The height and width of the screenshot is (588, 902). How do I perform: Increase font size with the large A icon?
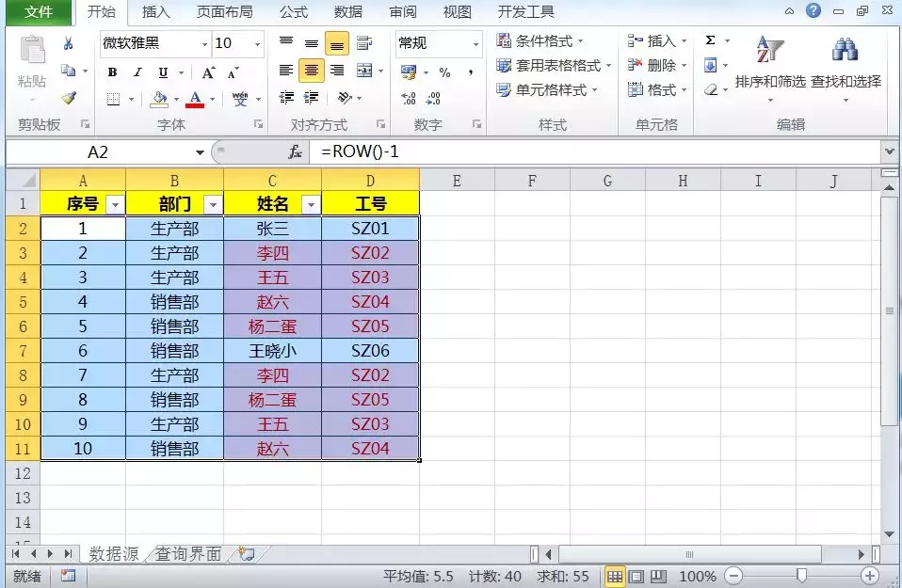point(208,72)
